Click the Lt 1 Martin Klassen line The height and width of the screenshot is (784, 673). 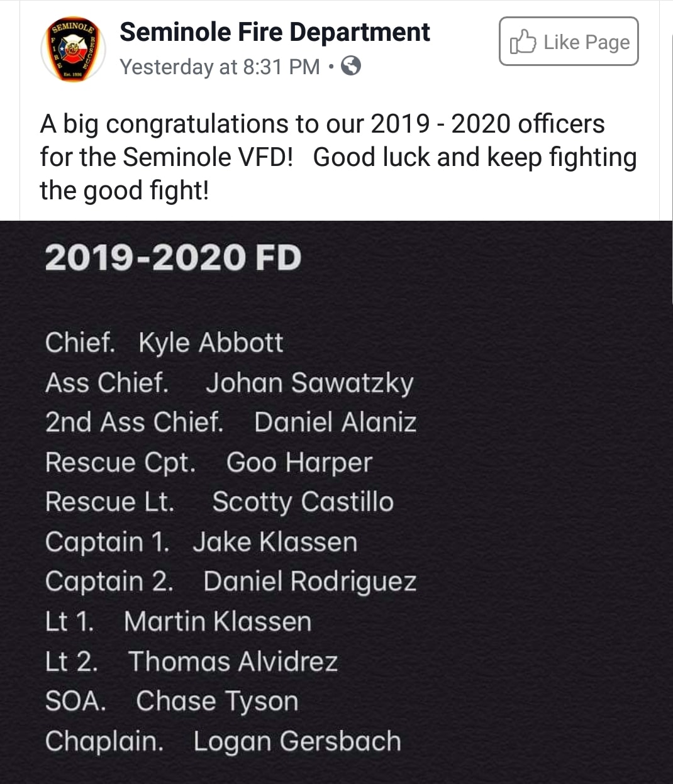(178, 621)
